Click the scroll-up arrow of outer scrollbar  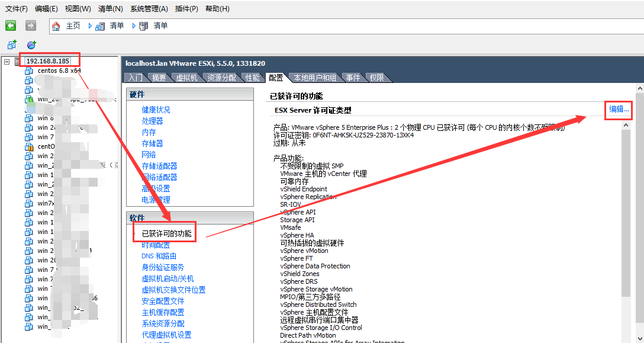[640, 88]
